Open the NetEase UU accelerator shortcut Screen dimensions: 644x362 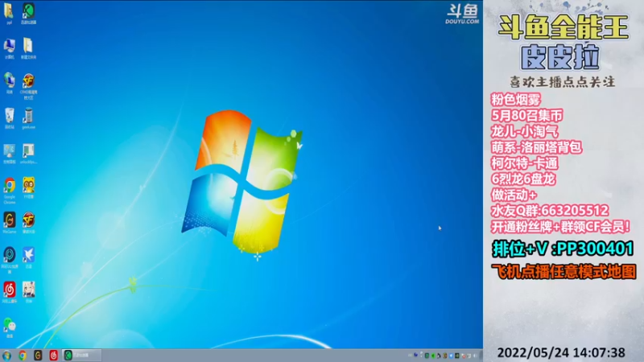(x=9, y=260)
